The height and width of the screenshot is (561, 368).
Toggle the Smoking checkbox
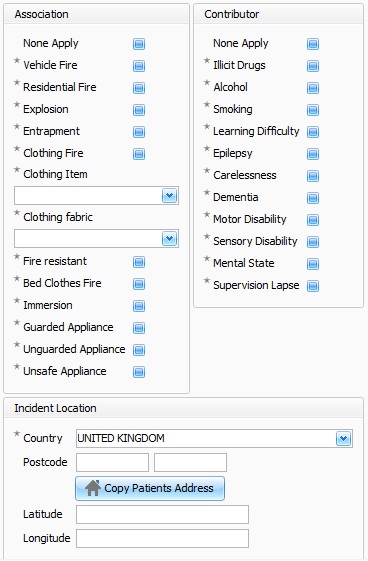(x=313, y=110)
